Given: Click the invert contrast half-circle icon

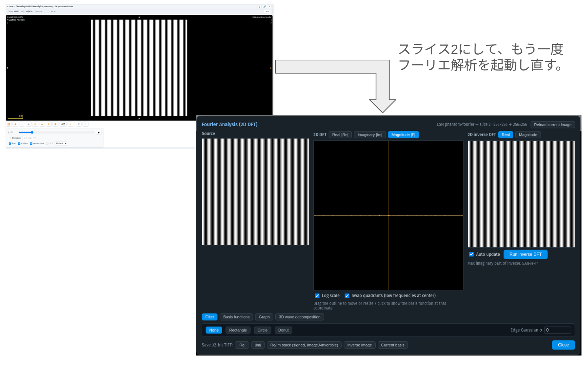Looking at the screenshot, I should click(x=55, y=124).
